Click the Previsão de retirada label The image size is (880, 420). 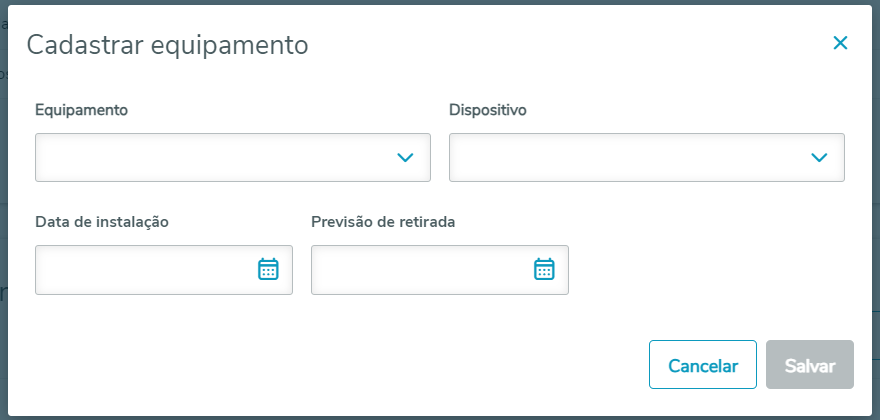click(x=383, y=221)
